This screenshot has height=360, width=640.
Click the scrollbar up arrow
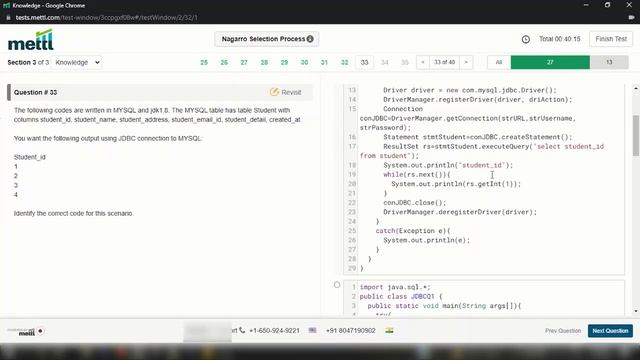coord(636,89)
